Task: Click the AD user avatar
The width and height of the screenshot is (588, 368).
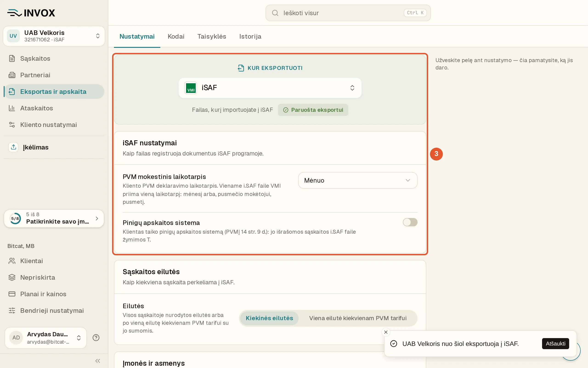Action: 16,338
